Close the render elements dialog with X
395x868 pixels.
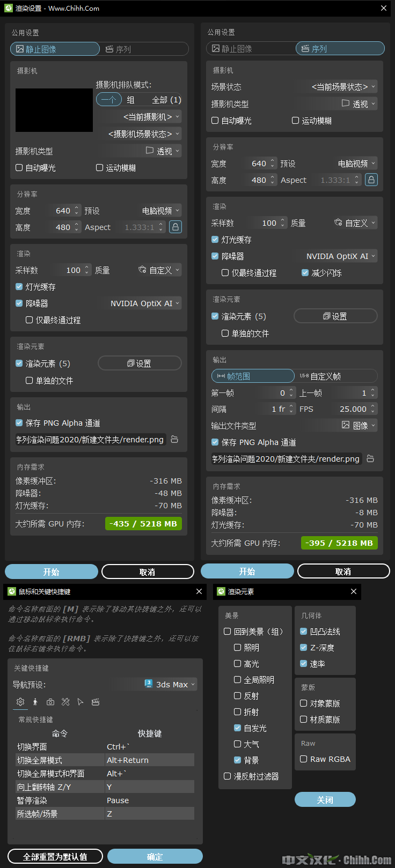[x=354, y=591]
